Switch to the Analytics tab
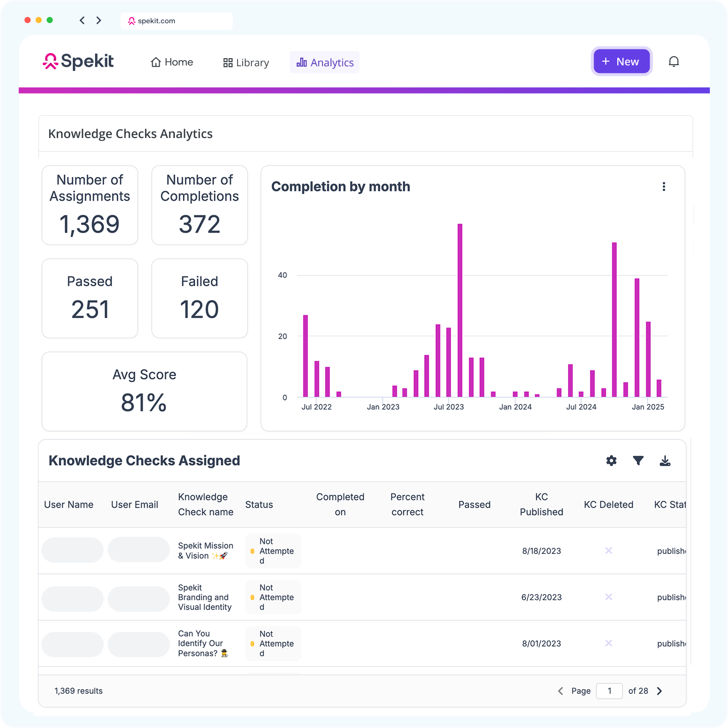 325,63
